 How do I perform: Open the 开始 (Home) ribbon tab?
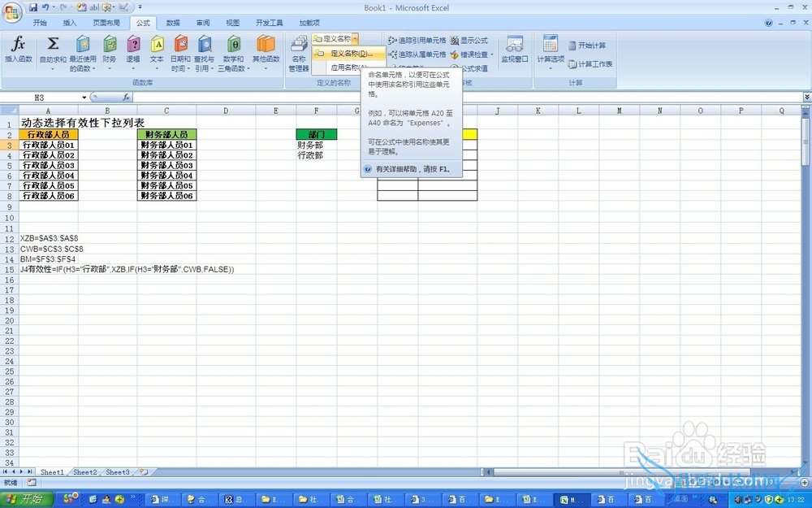tap(40, 23)
